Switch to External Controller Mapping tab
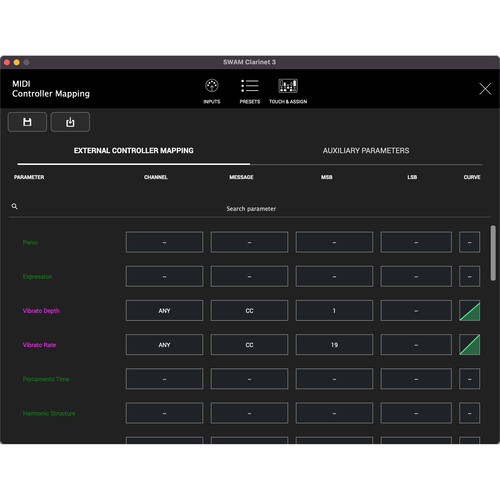This screenshot has width=500, height=500. click(x=134, y=151)
